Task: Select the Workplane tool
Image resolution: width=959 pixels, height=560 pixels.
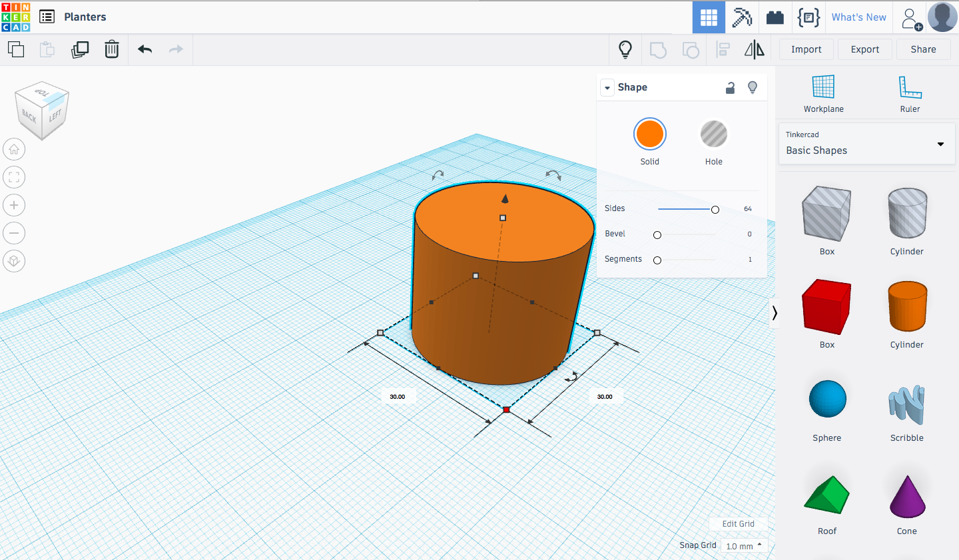Action: [823, 93]
